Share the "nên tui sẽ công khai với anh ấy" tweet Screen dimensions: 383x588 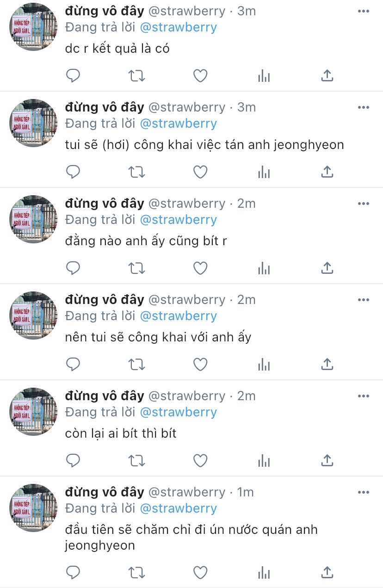pos(327,364)
